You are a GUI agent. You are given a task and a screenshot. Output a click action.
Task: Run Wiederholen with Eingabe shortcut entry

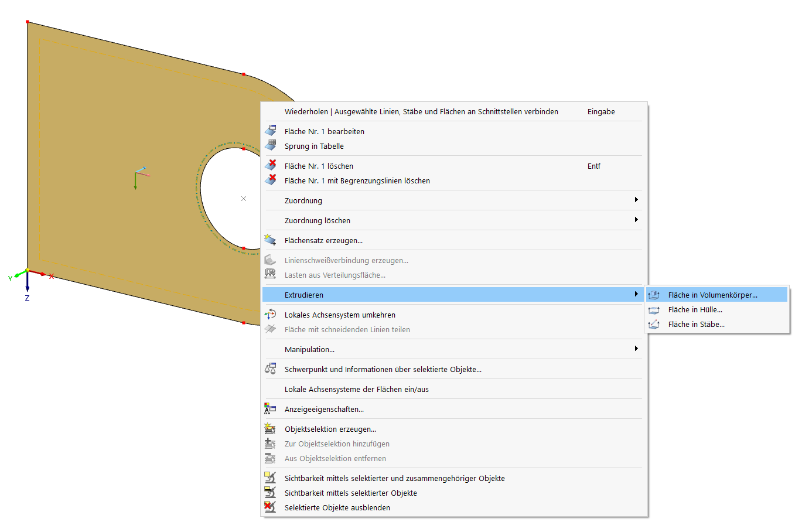[421, 111]
